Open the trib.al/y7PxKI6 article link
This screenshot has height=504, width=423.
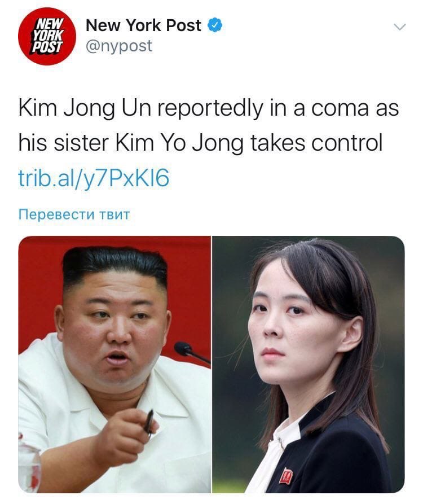click(94, 178)
